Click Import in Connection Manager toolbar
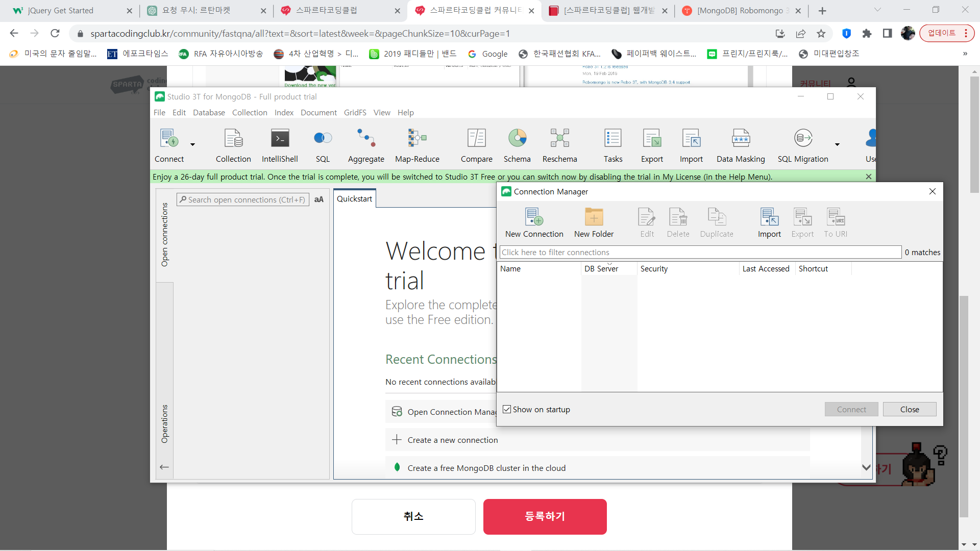Image resolution: width=980 pixels, height=551 pixels. [769, 223]
